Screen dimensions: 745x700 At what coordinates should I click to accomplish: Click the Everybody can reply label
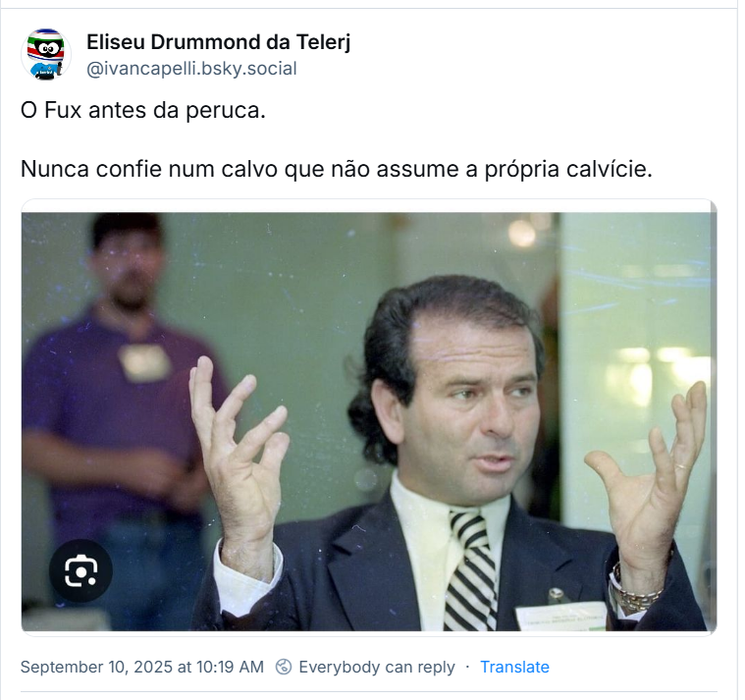click(x=377, y=667)
